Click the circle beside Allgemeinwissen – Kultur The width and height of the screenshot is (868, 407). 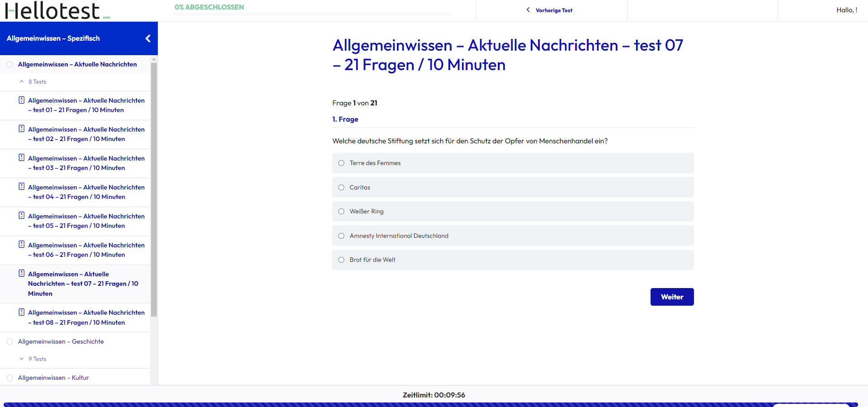point(10,378)
